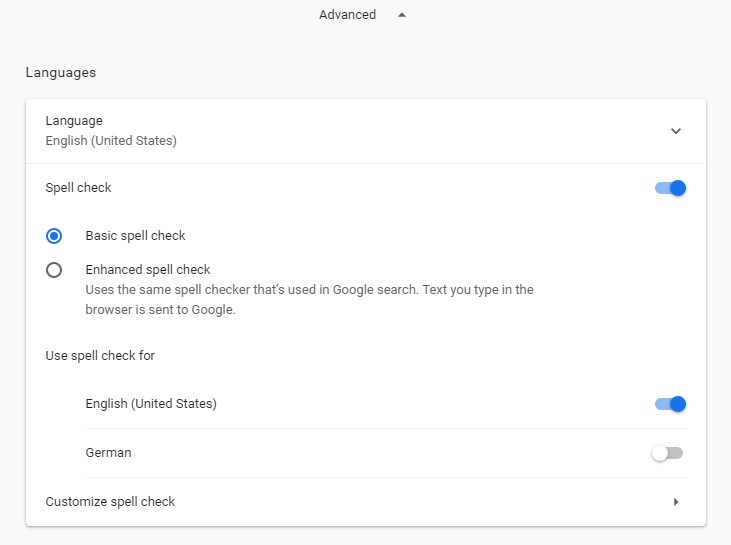Open the Language setting title
Viewport: 731px width, 545px height.
point(74,121)
